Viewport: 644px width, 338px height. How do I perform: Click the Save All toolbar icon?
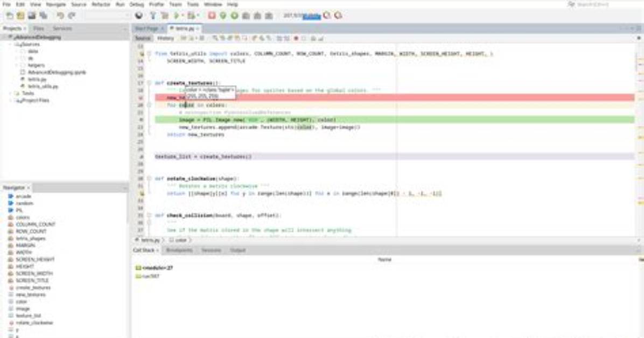(x=43, y=16)
